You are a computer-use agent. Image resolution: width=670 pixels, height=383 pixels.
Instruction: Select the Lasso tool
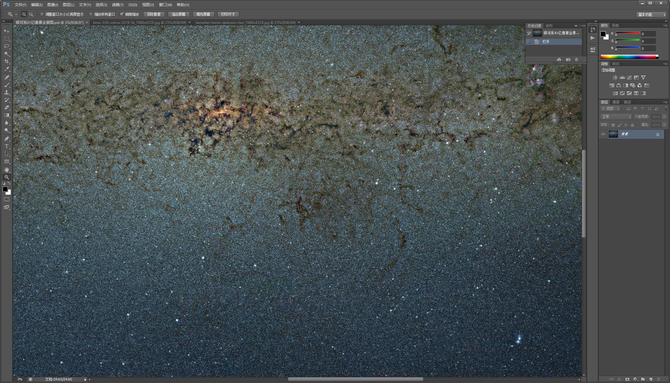[x=6, y=46]
